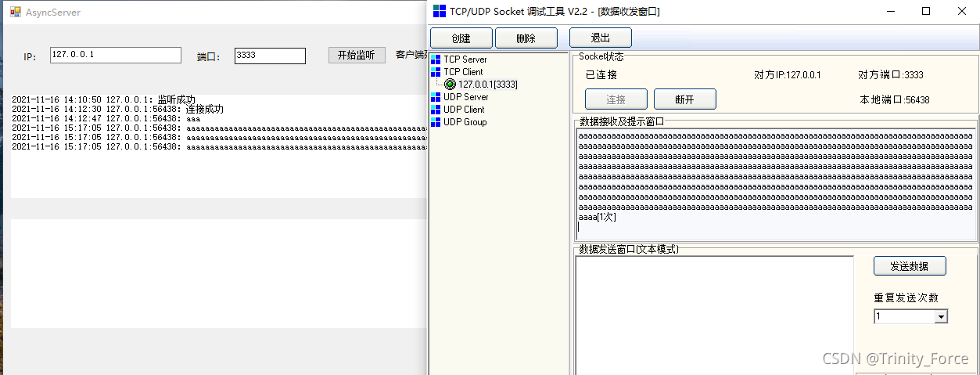Maximize the TCP/UDP Socket tool window
Screen dimensions: 980x375
coord(926,11)
